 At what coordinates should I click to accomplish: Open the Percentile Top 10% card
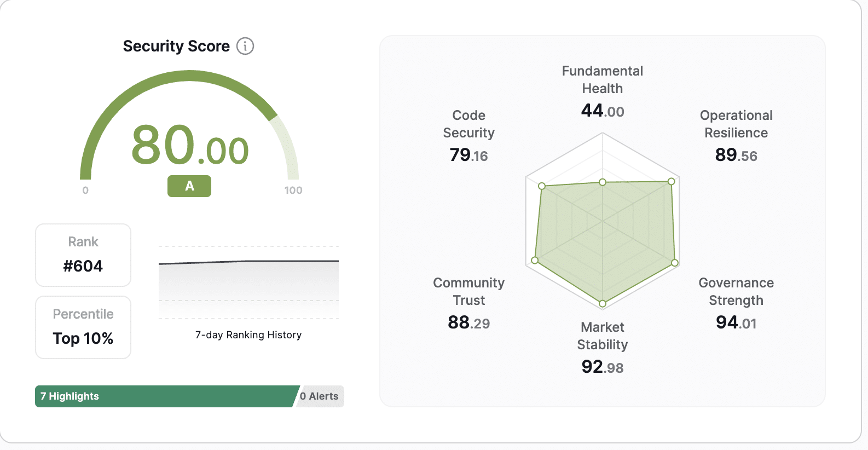tap(83, 327)
